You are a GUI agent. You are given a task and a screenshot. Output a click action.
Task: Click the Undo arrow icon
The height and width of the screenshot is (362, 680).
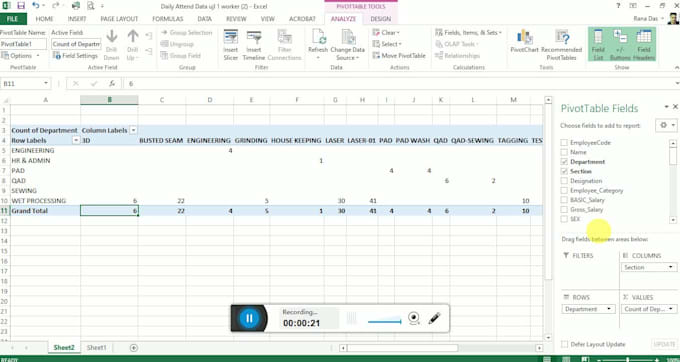pos(36,6)
